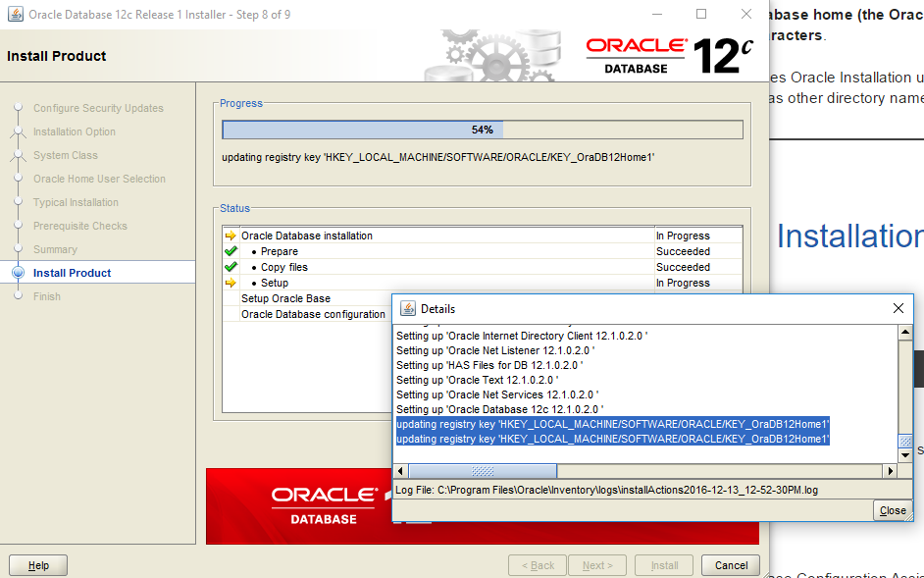The image size is (924, 578).
Task: Close the Details dialog with the X
Action: 898,308
